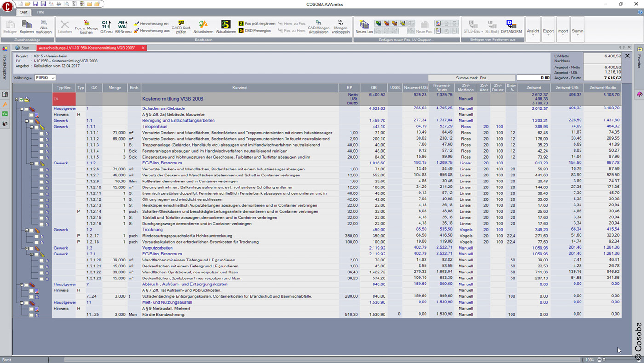Screen dimensions: 644x363
Task: Uncheck the root LV row checkbox
Action: [22, 99]
